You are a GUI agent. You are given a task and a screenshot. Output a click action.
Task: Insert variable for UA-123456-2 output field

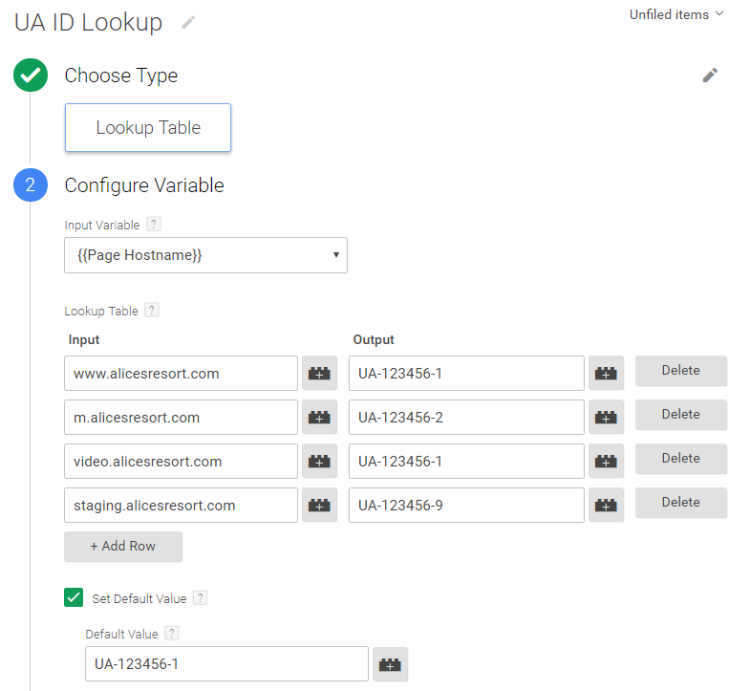coord(606,417)
